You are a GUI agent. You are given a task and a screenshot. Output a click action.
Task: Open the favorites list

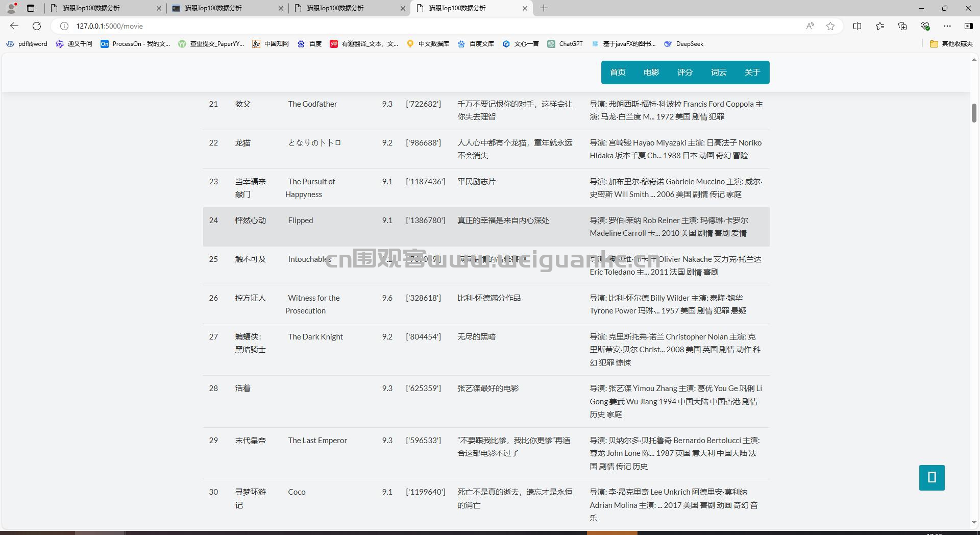coord(880,26)
